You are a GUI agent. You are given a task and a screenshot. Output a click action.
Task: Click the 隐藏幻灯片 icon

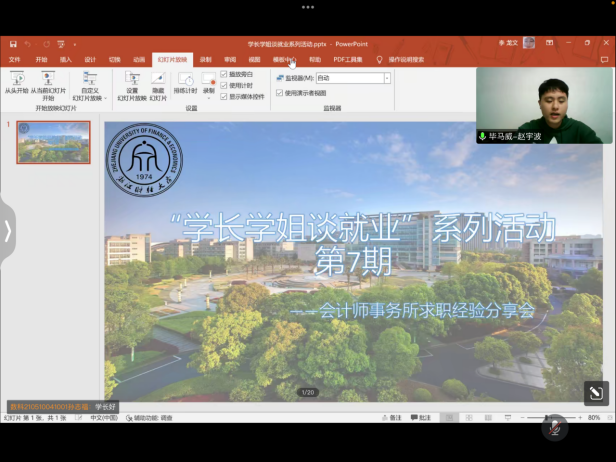pyautogui.click(x=158, y=80)
